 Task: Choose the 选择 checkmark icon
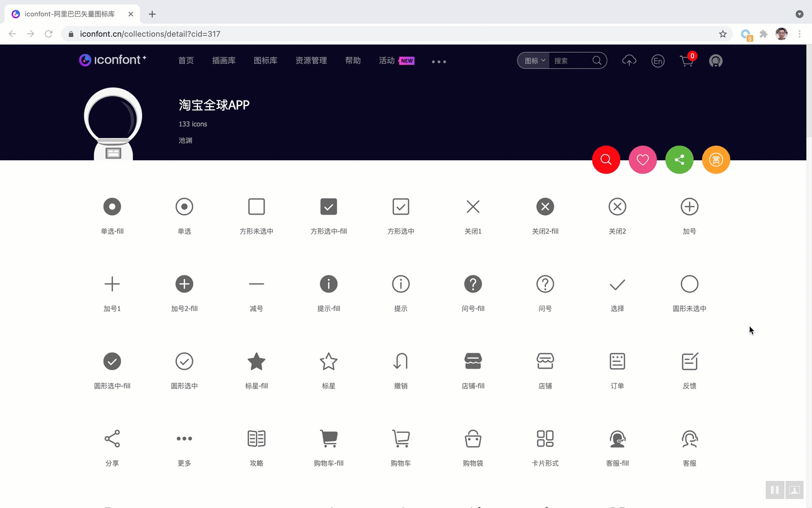click(617, 284)
